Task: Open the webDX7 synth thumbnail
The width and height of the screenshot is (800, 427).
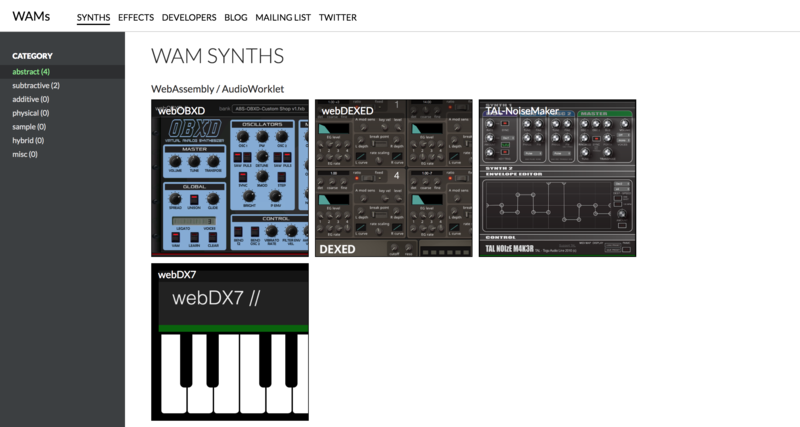Action: pyautogui.click(x=229, y=342)
